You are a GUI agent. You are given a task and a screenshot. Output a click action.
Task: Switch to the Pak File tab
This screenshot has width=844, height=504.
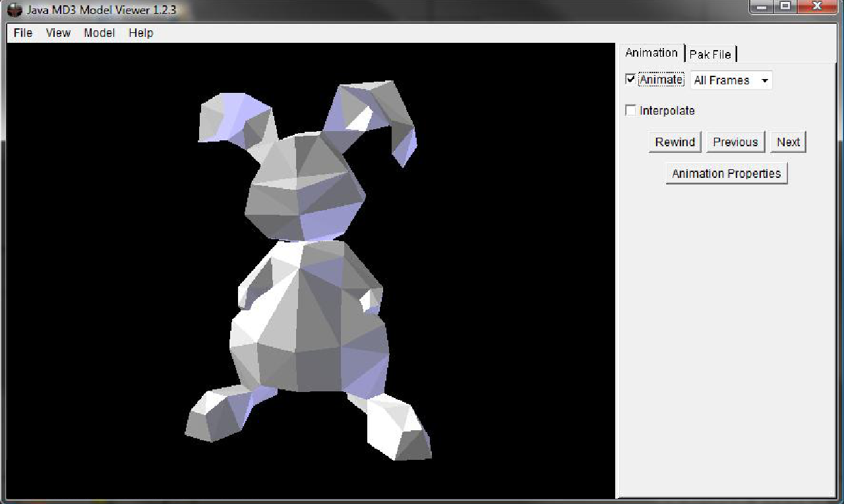(711, 54)
